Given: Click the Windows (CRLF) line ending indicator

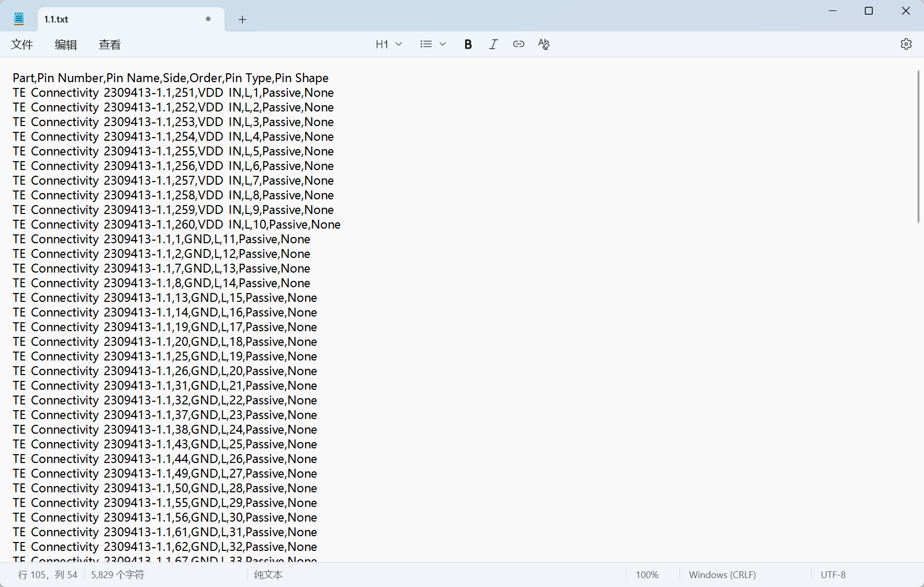Looking at the screenshot, I should (x=723, y=575).
